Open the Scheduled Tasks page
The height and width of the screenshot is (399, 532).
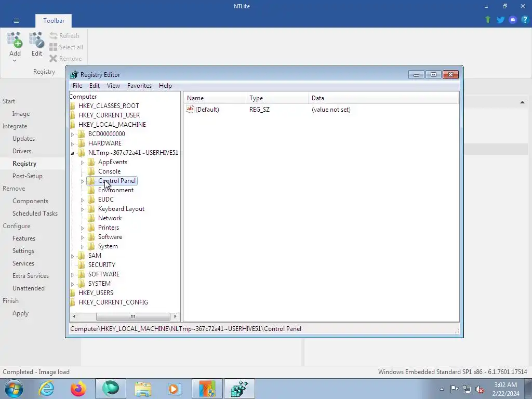click(35, 214)
